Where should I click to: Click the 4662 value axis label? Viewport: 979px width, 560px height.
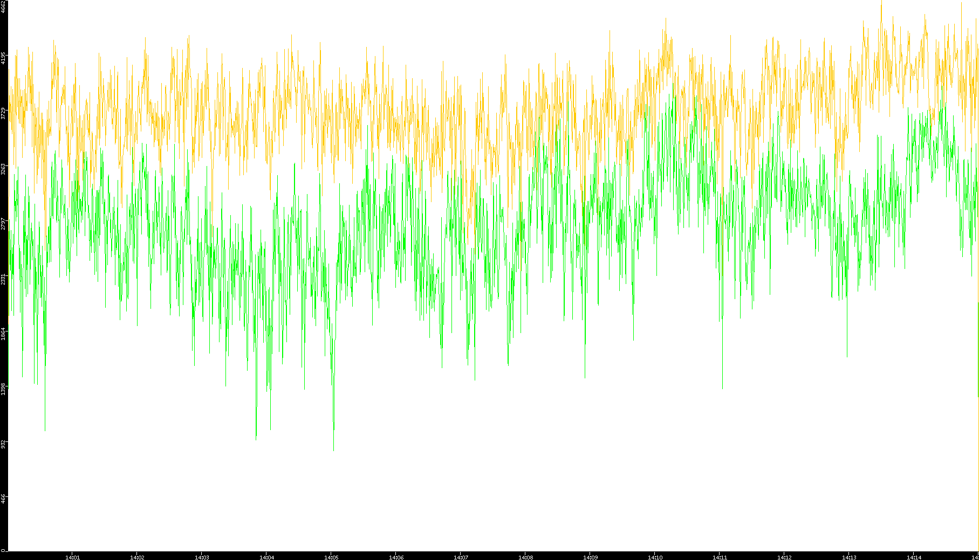pos(4,6)
